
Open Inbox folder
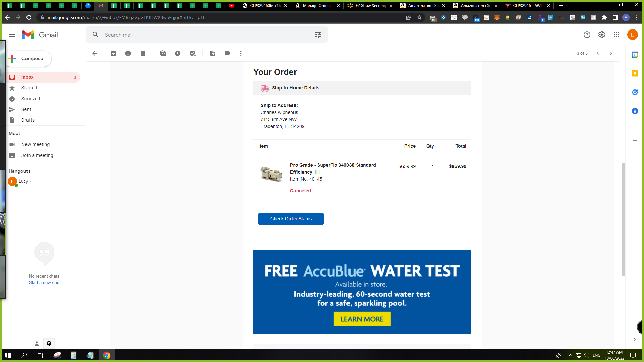(44, 77)
